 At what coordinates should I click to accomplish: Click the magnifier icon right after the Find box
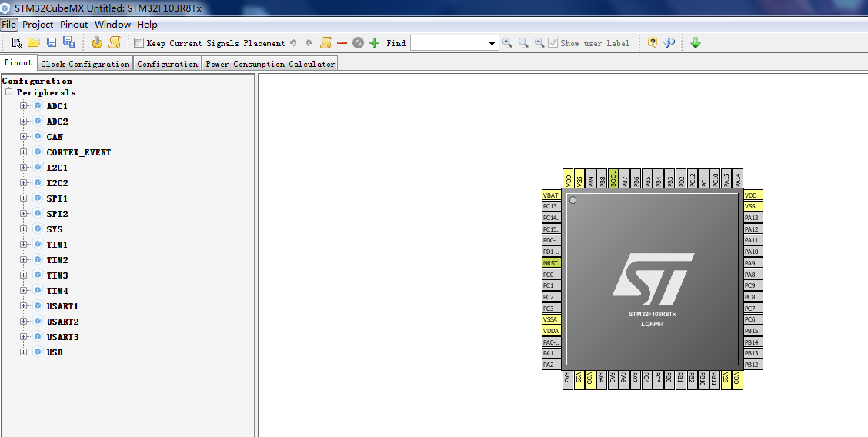coord(507,42)
